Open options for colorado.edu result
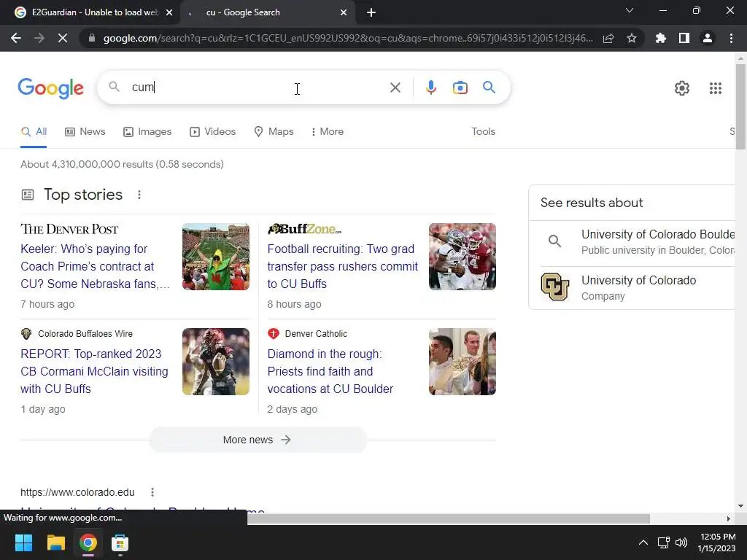Screen dimensions: 747x560 tap(152, 492)
